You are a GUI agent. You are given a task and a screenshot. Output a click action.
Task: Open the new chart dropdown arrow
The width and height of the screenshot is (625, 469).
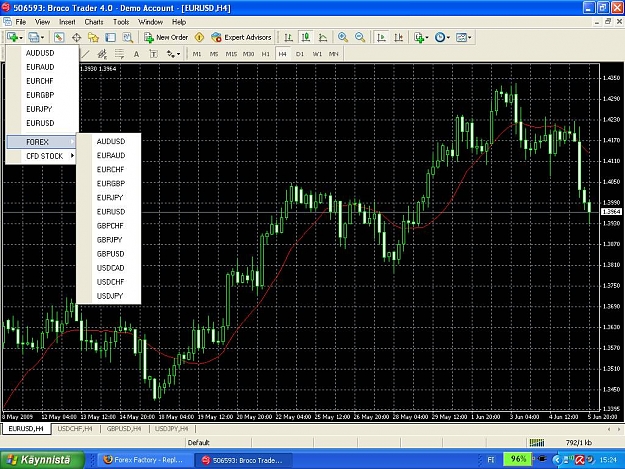[x=21, y=38]
